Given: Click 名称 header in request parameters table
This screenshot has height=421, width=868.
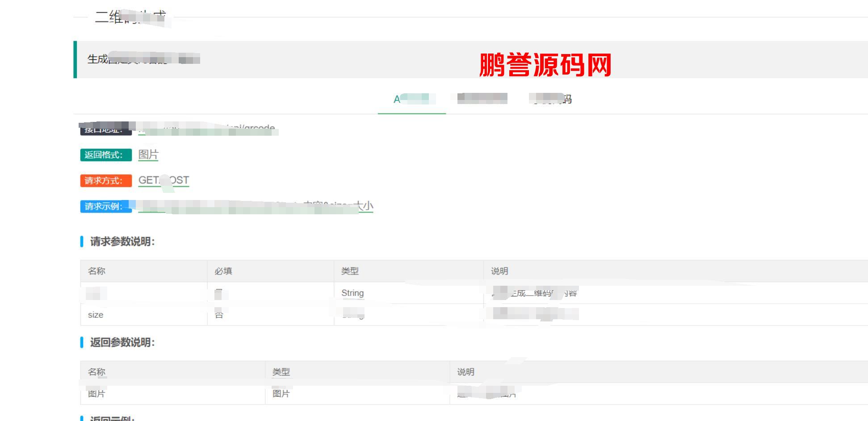Looking at the screenshot, I should [96, 271].
